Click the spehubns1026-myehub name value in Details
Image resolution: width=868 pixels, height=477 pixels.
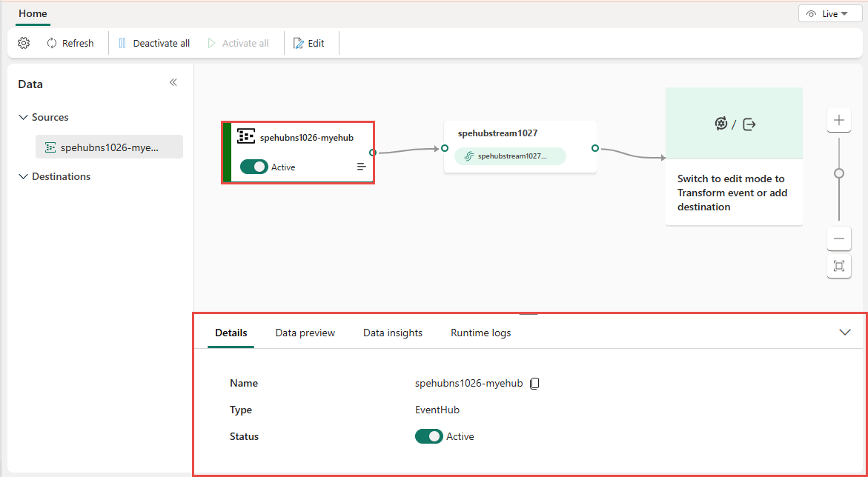(469, 383)
